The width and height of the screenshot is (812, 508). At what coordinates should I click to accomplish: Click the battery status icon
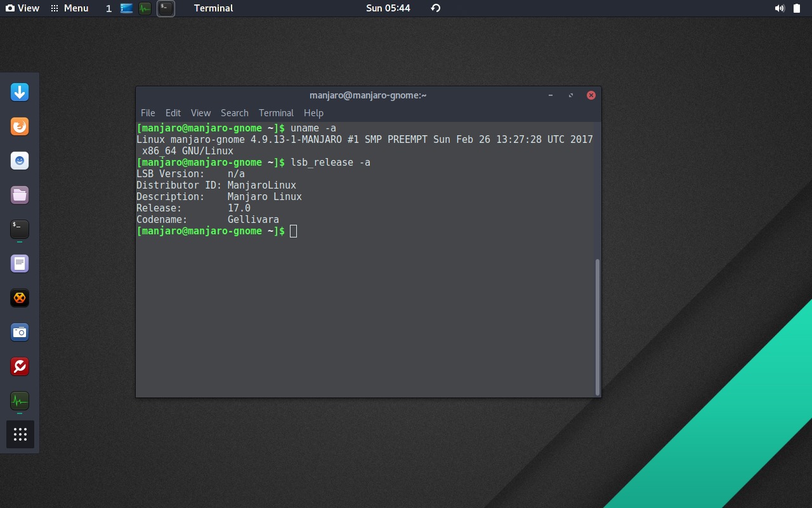pos(796,8)
